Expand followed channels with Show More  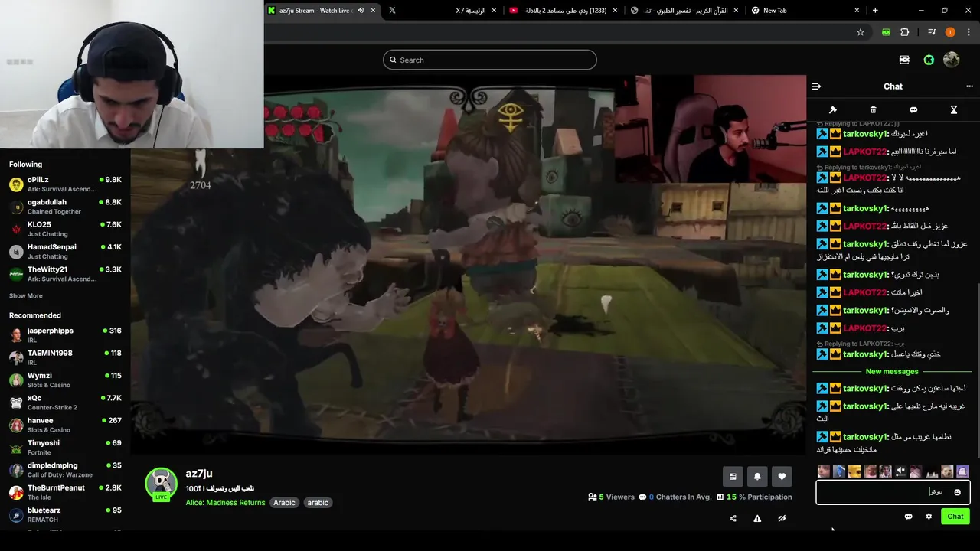tap(26, 295)
